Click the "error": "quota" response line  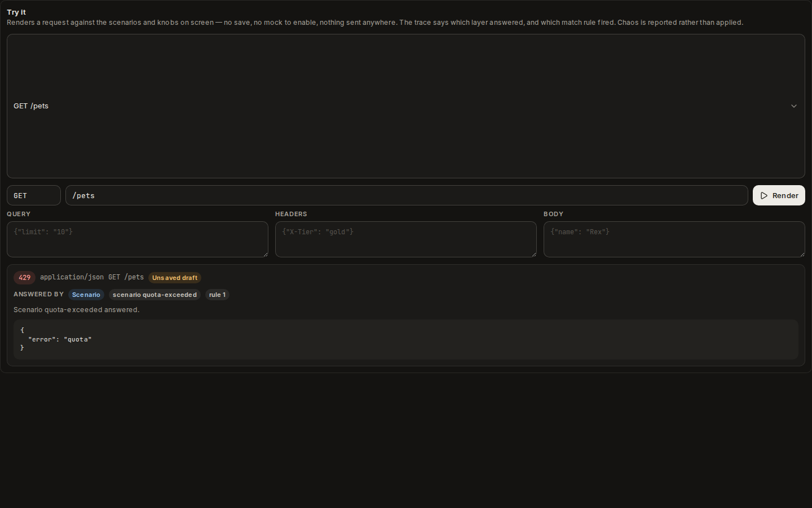60,339
